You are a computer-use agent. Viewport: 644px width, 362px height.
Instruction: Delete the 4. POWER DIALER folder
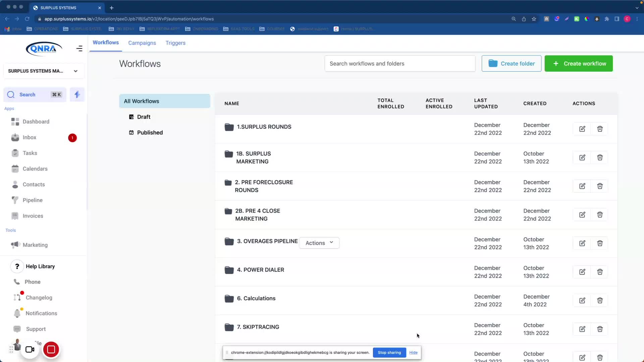600,272
